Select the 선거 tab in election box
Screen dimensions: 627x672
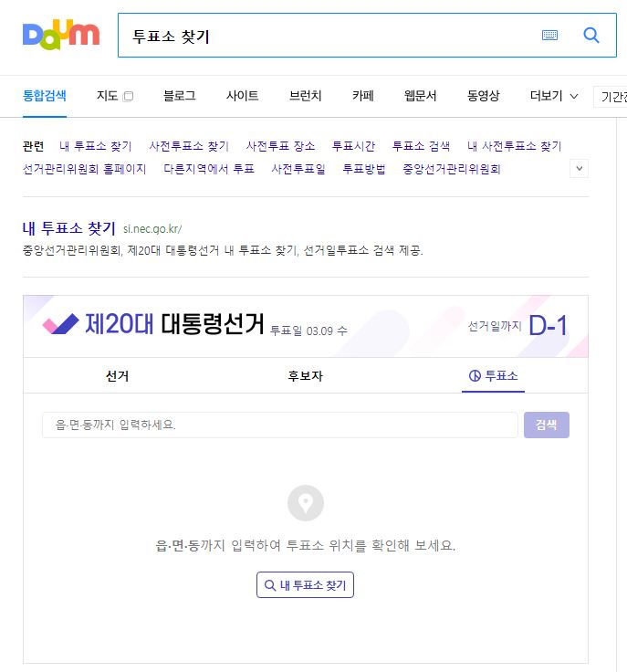tap(118, 376)
